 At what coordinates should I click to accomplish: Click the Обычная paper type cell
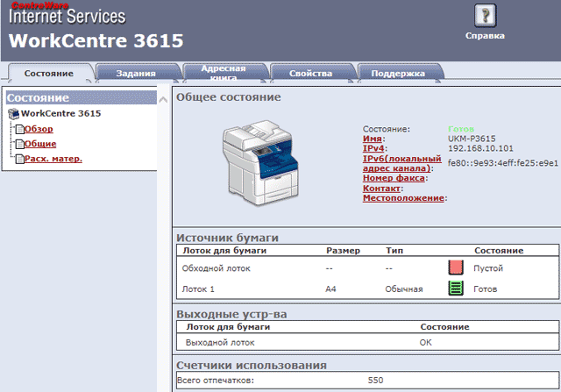point(404,289)
